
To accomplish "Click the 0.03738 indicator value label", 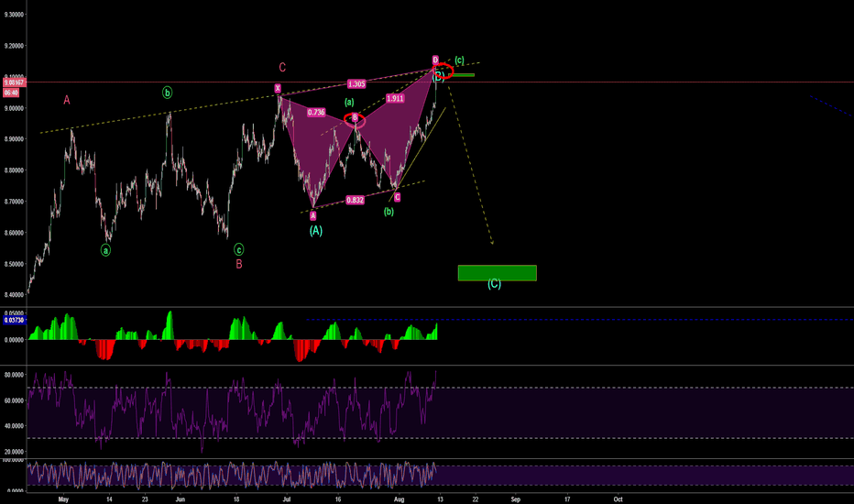I will pyautogui.click(x=14, y=321).
